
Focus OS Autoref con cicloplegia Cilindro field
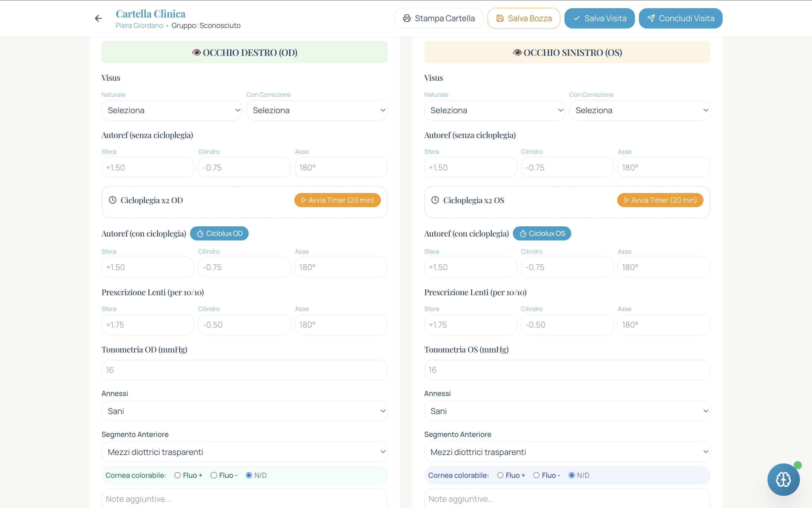pos(567,267)
